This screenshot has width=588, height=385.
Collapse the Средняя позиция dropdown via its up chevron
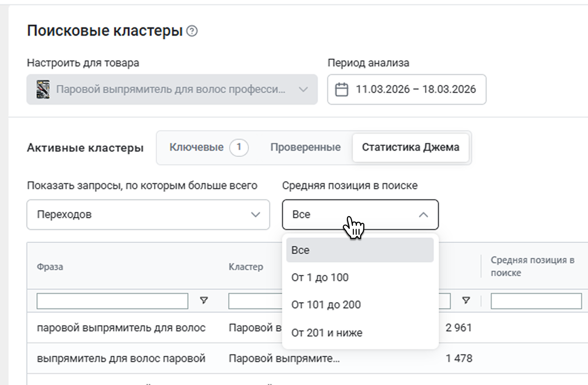click(423, 215)
